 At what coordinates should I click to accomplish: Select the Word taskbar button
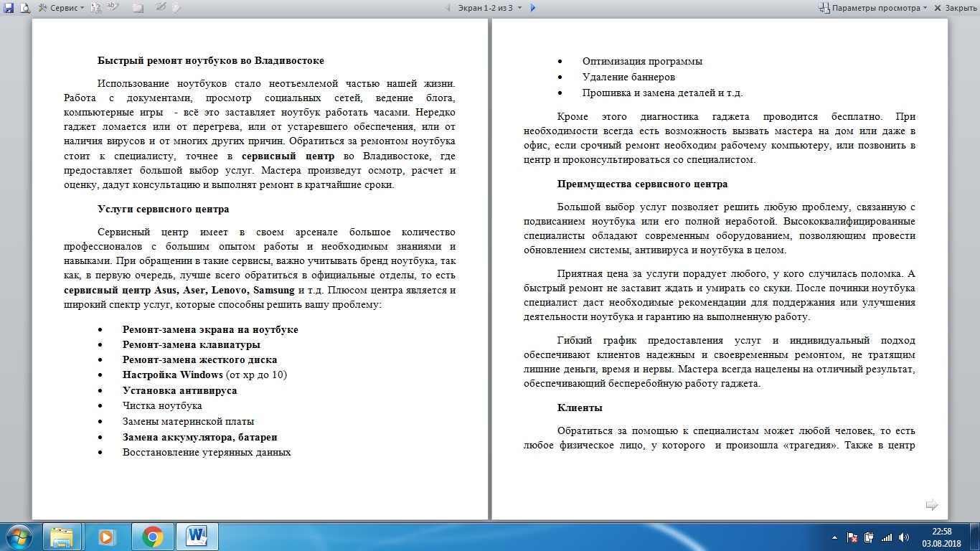tap(197, 537)
